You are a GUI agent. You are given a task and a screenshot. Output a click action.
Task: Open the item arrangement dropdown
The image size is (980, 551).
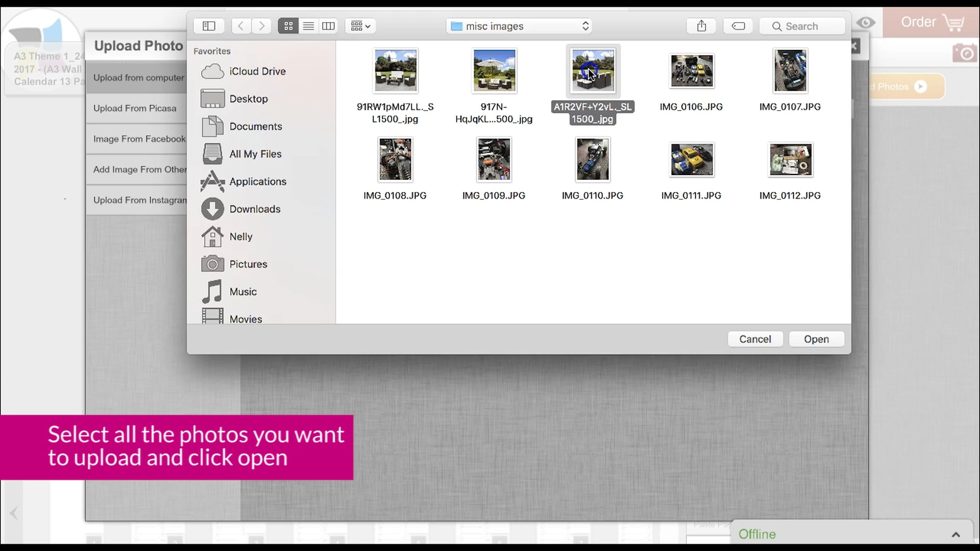click(360, 26)
